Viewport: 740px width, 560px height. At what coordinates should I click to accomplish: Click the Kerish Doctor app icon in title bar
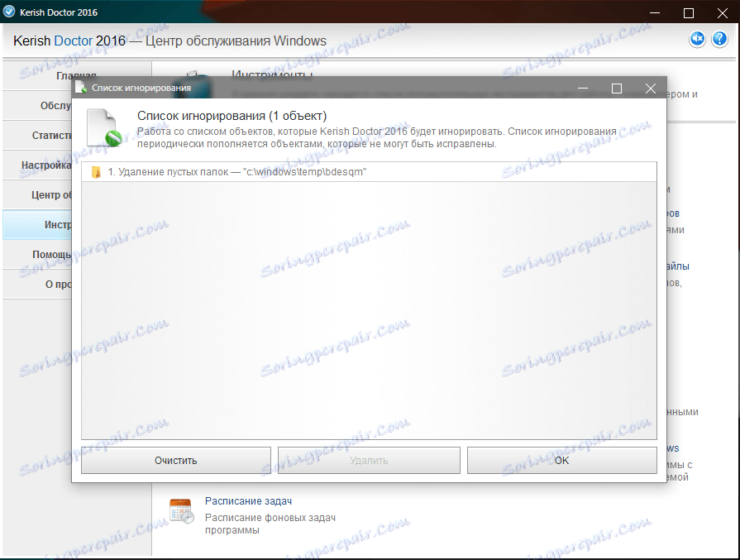click(9, 12)
